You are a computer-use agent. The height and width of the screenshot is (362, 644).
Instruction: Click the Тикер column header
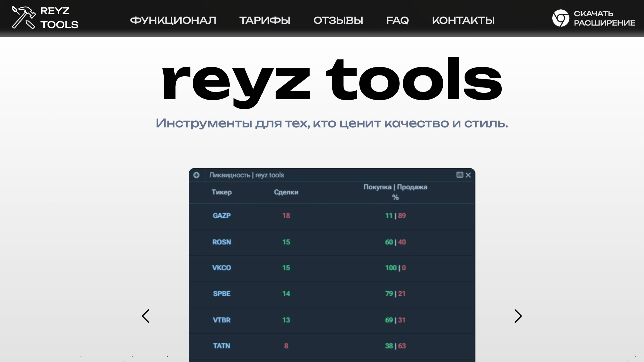tap(222, 192)
